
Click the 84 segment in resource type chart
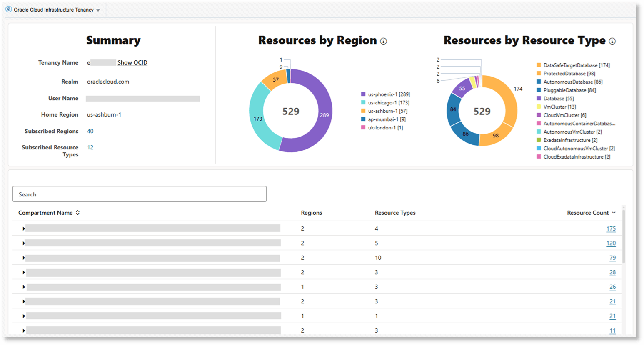coord(453,109)
